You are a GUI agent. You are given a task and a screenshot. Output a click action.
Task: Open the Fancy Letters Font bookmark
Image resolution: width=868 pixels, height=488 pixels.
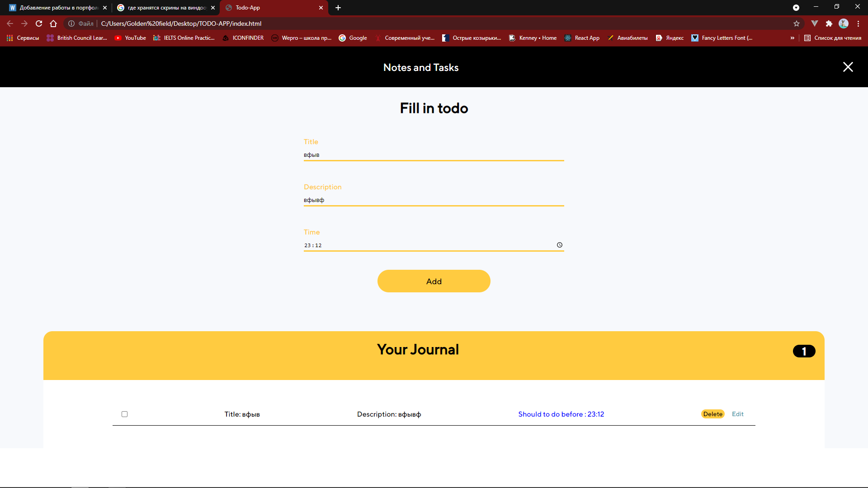pyautogui.click(x=722, y=38)
